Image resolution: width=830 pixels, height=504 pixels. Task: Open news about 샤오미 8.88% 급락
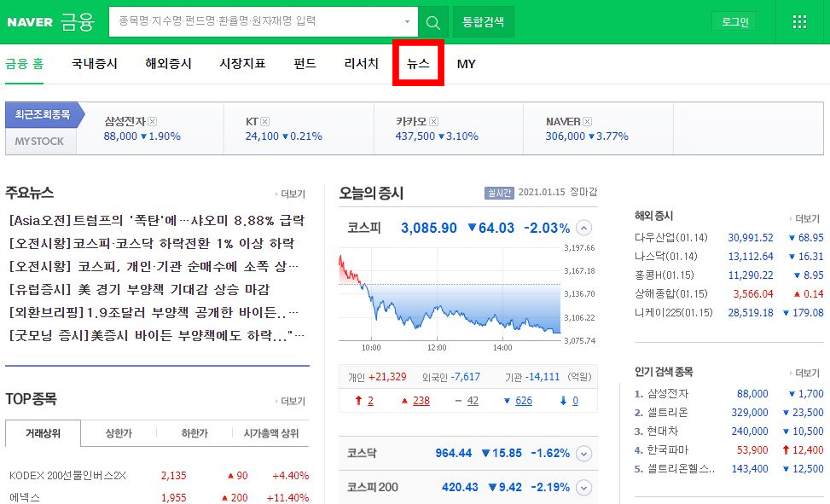point(157,220)
